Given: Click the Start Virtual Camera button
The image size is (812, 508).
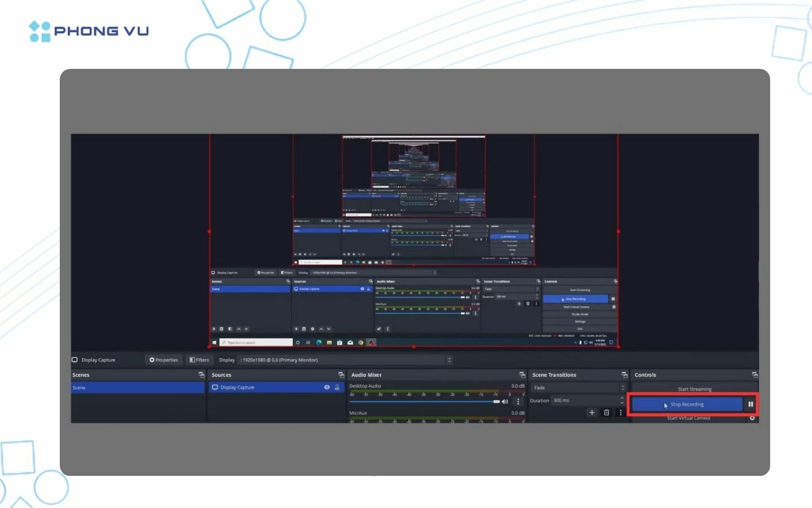Looking at the screenshot, I should click(x=689, y=418).
